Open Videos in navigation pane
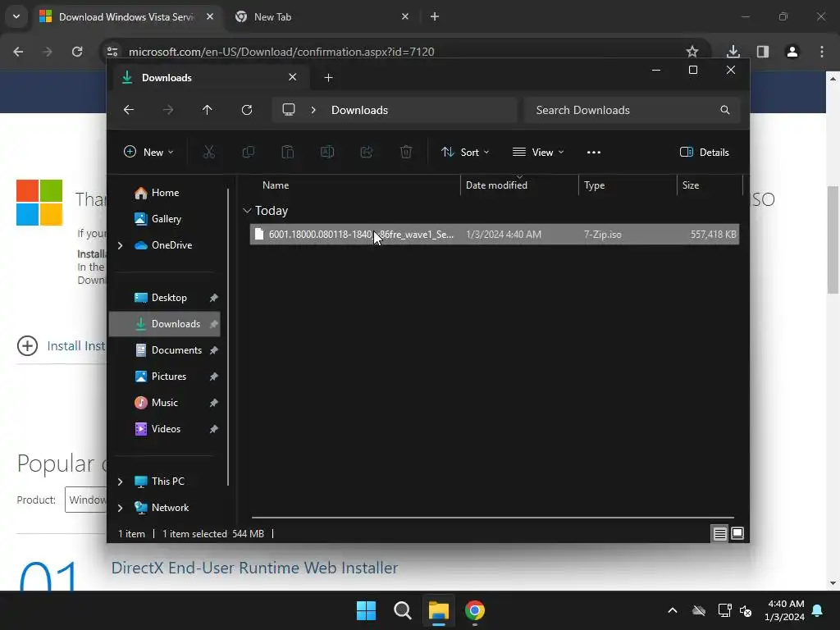This screenshot has width=840, height=630. click(x=166, y=429)
